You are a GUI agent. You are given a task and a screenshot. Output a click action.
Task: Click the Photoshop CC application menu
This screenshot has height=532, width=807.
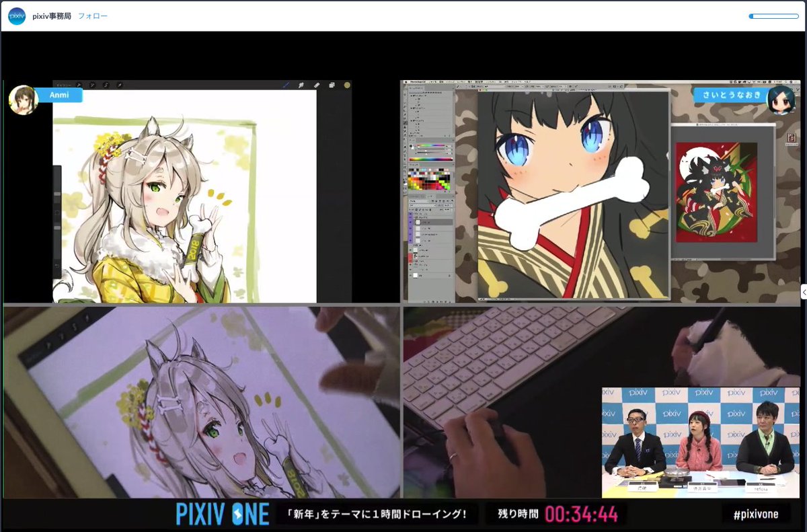[x=417, y=82]
